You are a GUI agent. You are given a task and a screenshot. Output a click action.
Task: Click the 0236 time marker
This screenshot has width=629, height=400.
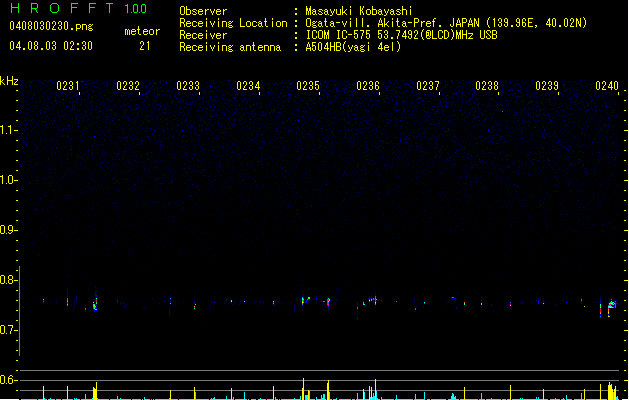point(368,86)
